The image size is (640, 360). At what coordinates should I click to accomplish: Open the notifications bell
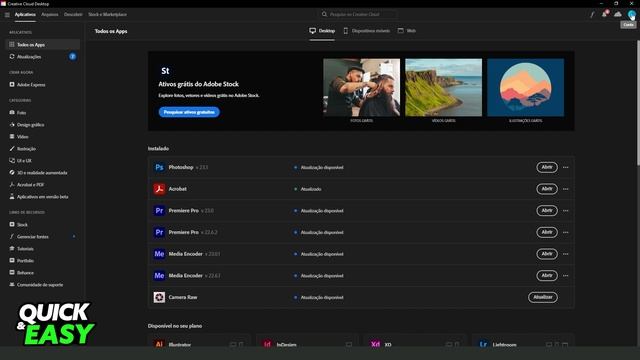pos(604,14)
